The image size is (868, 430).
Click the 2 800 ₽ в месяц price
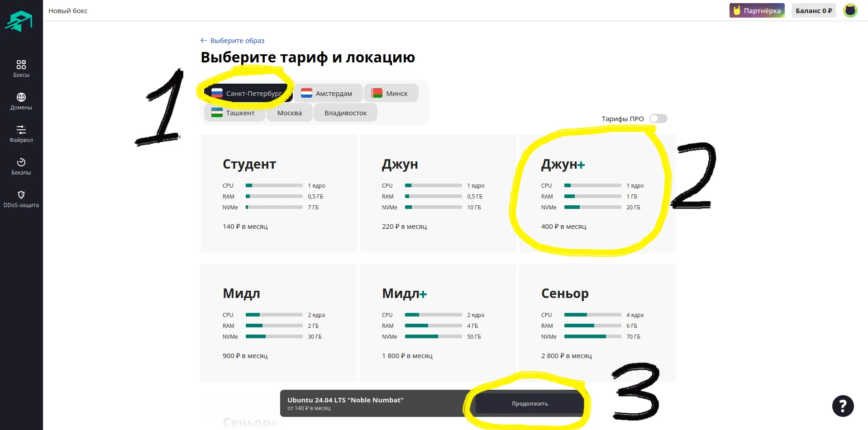click(x=567, y=356)
